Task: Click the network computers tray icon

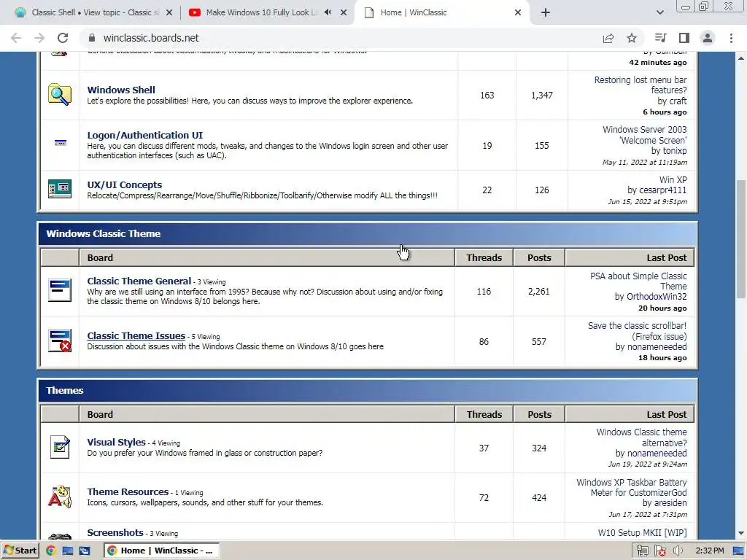Action: click(x=642, y=551)
